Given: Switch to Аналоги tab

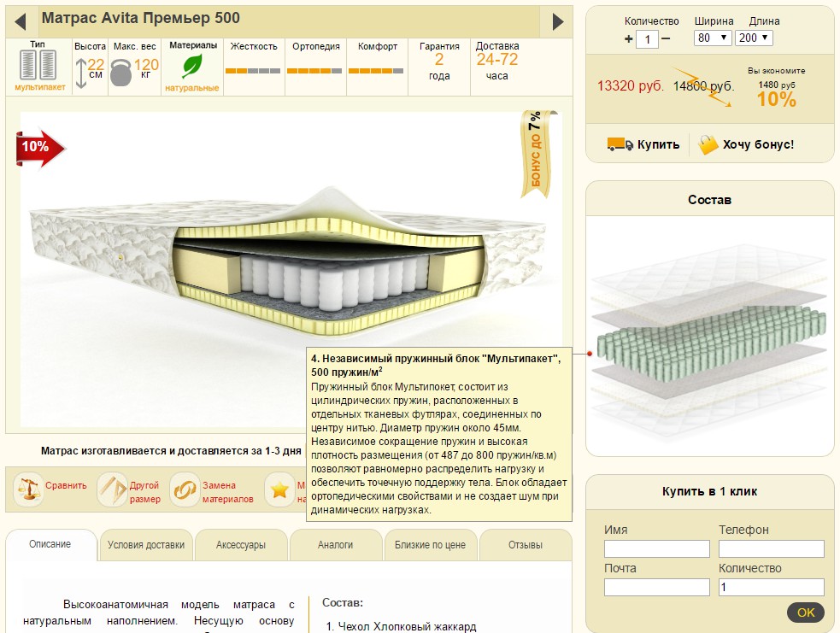Looking at the screenshot, I should coord(335,545).
